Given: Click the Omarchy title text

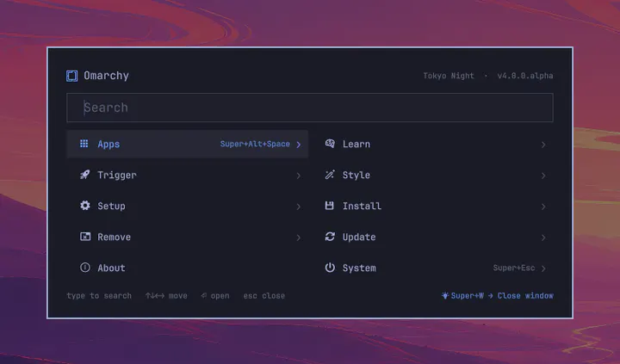Looking at the screenshot, I should pyautogui.click(x=107, y=76).
